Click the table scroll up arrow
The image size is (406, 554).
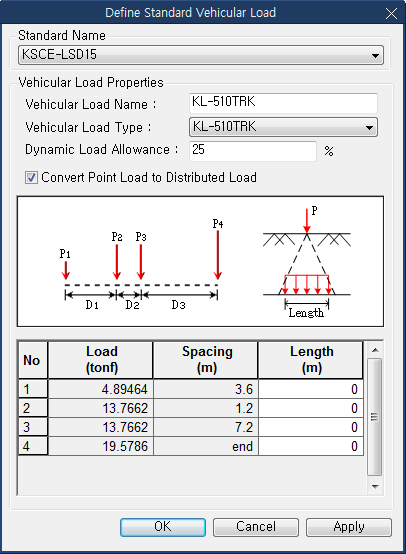point(375,350)
